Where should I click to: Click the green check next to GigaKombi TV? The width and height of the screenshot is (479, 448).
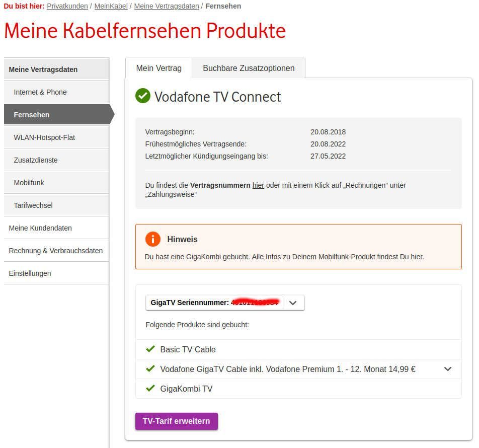[x=150, y=388]
